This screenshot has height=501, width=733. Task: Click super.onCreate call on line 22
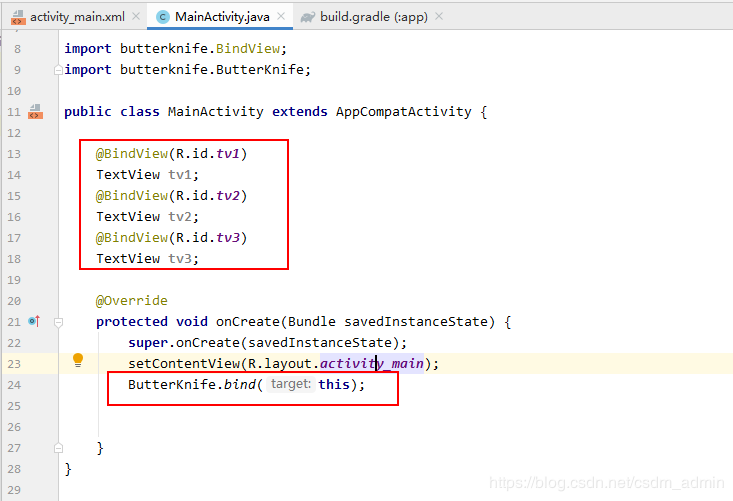(x=184, y=343)
